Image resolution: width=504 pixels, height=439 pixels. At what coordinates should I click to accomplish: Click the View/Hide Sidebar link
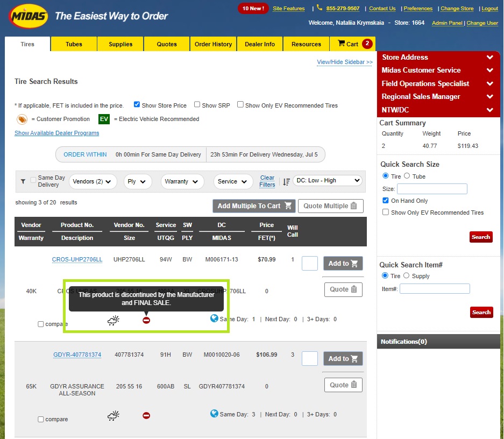pyautogui.click(x=345, y=62)
